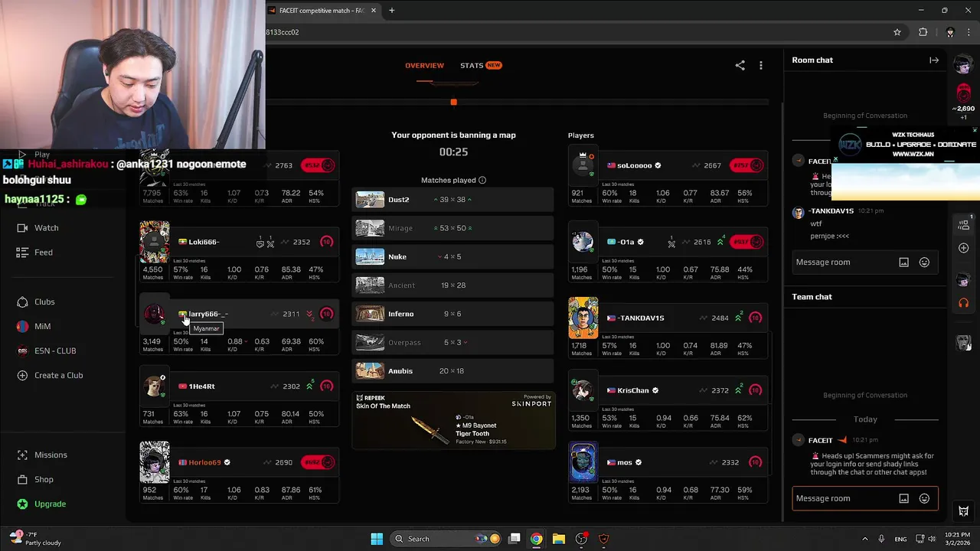Viewport: 980px width, 551px height.
Task: Select the Anubis map row
Action: point(452,371)
